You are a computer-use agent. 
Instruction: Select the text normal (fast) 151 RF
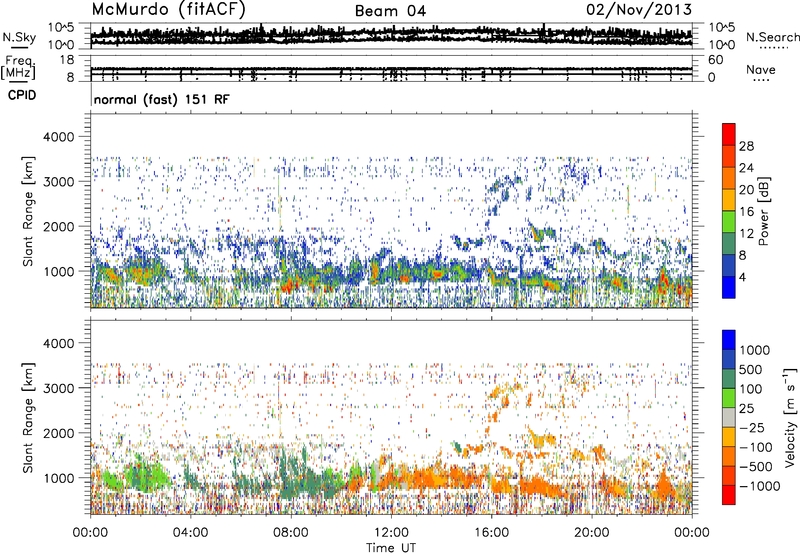click(162, 99)
